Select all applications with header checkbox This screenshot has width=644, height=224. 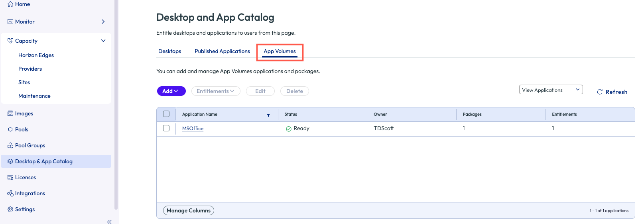[166, 114]
